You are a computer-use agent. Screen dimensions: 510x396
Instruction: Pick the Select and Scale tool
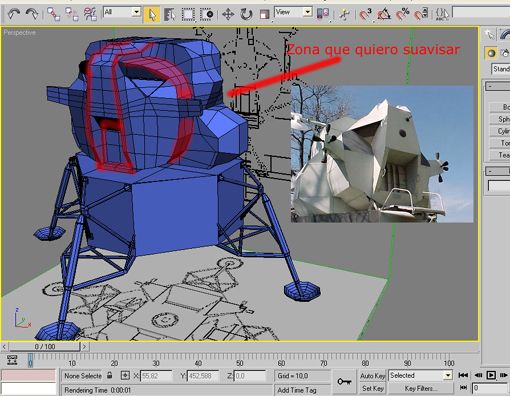pos(264,14)
